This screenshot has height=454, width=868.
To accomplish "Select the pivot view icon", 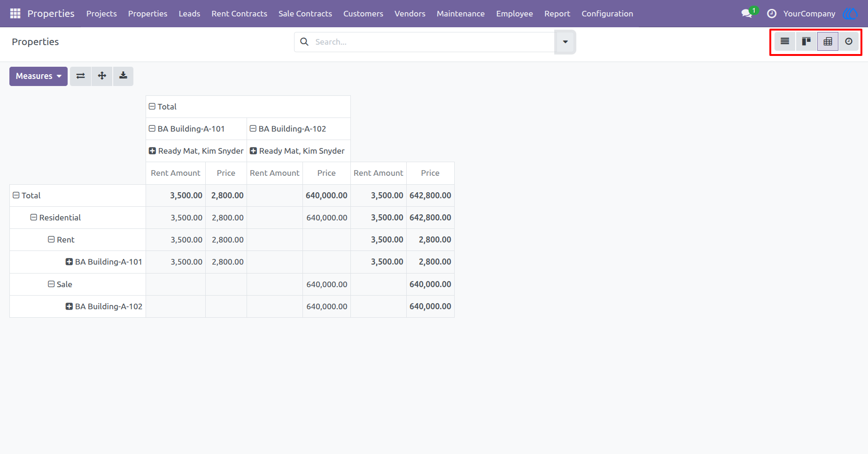I will click(x=828, y=41).
